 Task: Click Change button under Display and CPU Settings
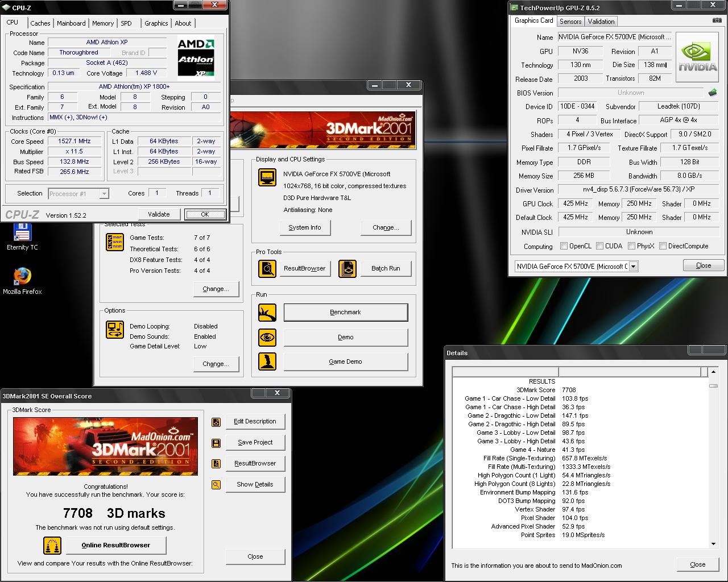(x=386, y=227)
